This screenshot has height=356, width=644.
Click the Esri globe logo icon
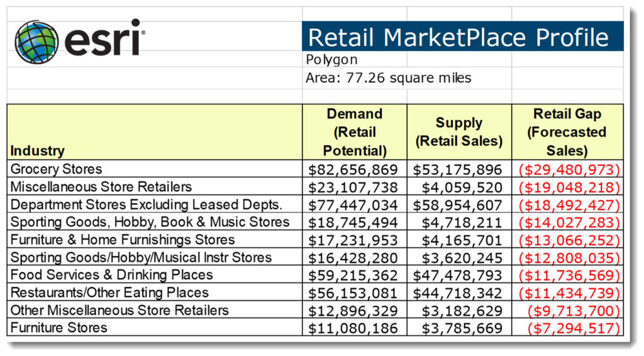[36, 42]
